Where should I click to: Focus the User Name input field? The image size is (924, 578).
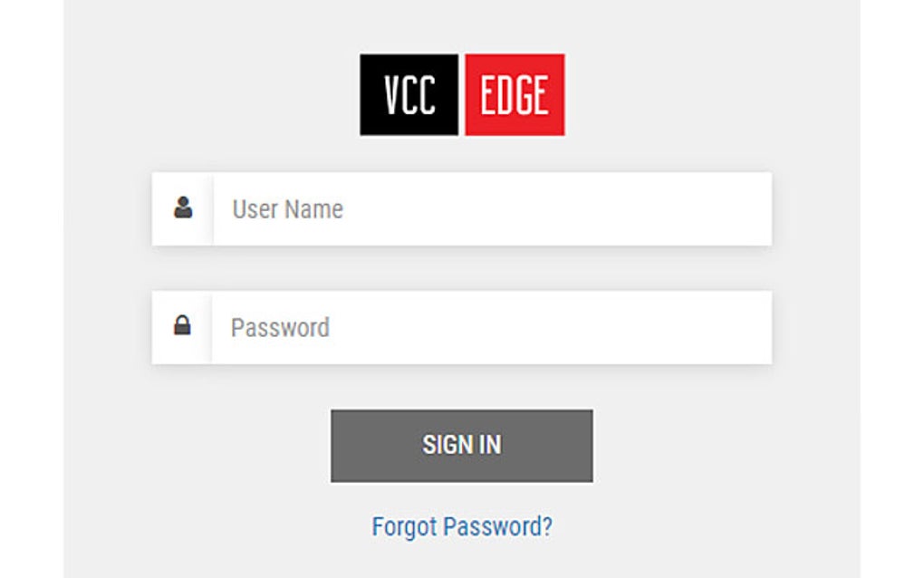[491, 209]
